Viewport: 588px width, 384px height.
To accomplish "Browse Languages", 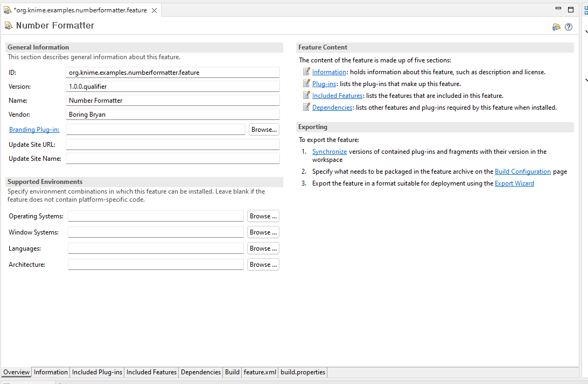I will tap(263, 248).
